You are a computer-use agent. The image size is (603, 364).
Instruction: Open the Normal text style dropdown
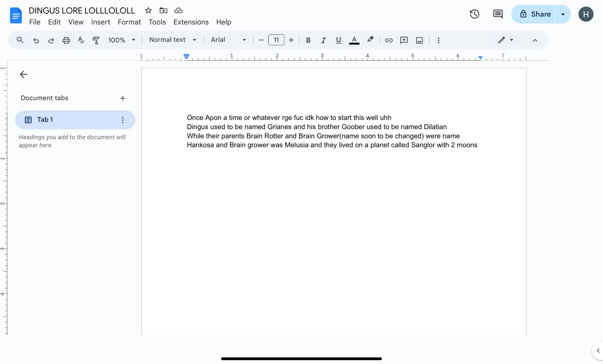tap(173, 40)
